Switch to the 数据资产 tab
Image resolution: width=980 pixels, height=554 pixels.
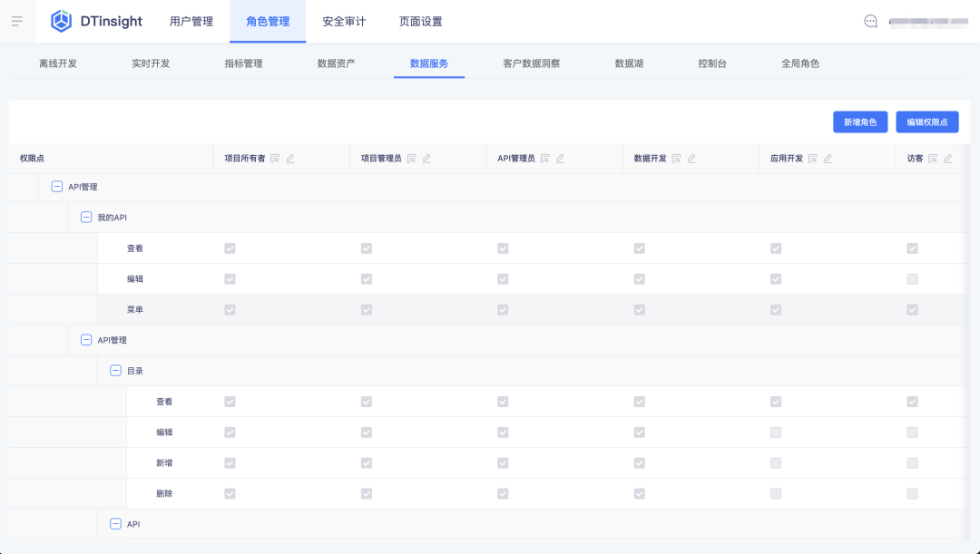[336, 63]
